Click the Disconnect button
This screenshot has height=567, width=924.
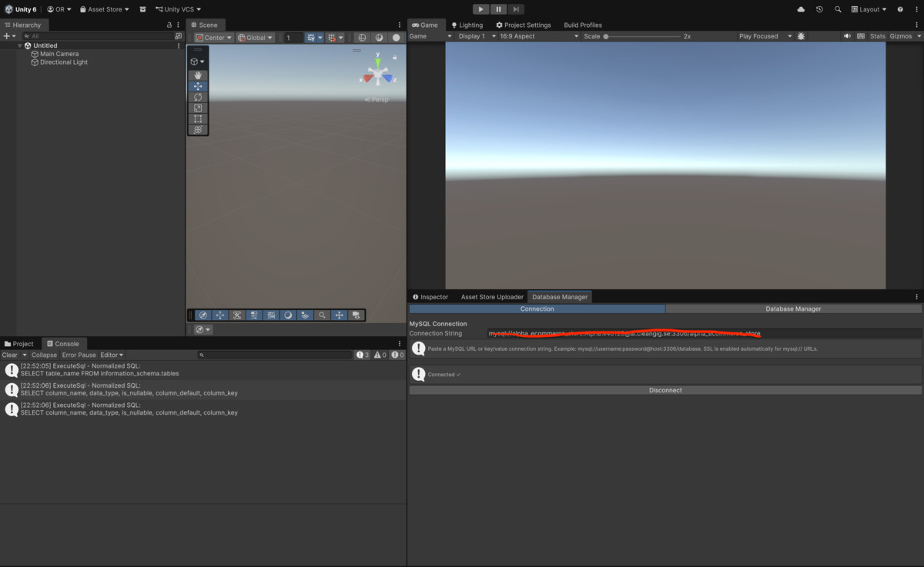click(665, 390)
